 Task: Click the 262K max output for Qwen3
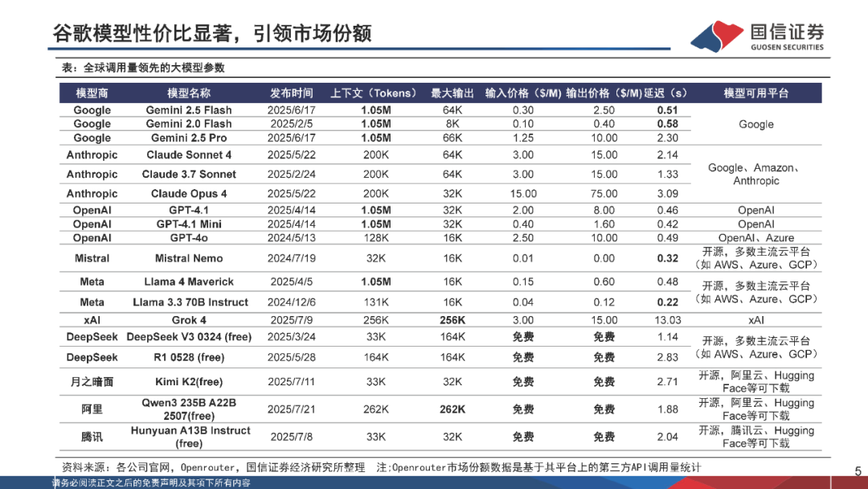[x=452, y=409]
